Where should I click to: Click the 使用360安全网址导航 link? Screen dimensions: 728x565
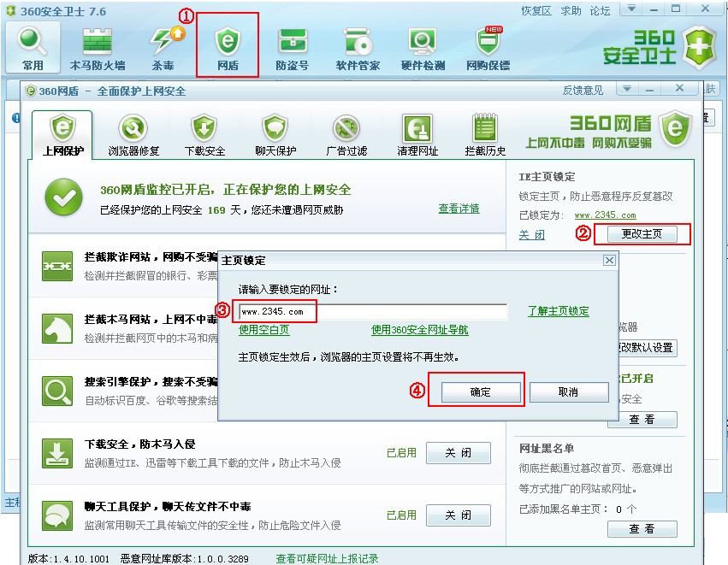420,330
